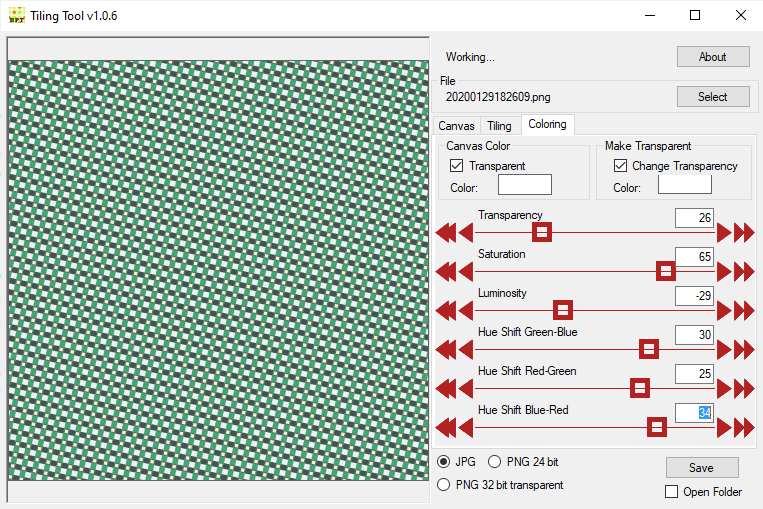The width and height of the screenshot is (763, 509).
Task: Click Select to choose a file
Action: click(713, 96)
